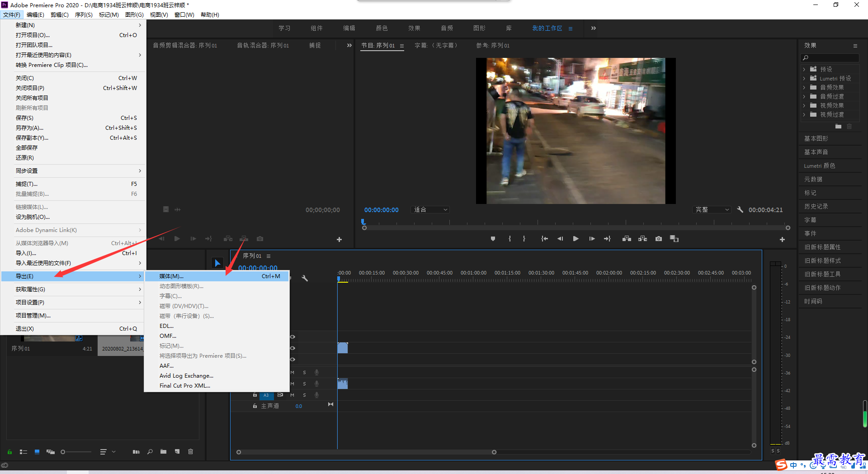Open the 适合 zoom level dropdown
Image resolution: width=868 pixels, height=474 pixels.
click(x=430, y=209)
